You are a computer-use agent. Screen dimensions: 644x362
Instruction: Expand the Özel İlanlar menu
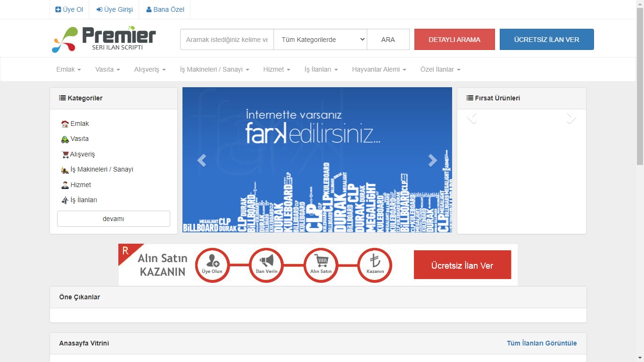439,69
